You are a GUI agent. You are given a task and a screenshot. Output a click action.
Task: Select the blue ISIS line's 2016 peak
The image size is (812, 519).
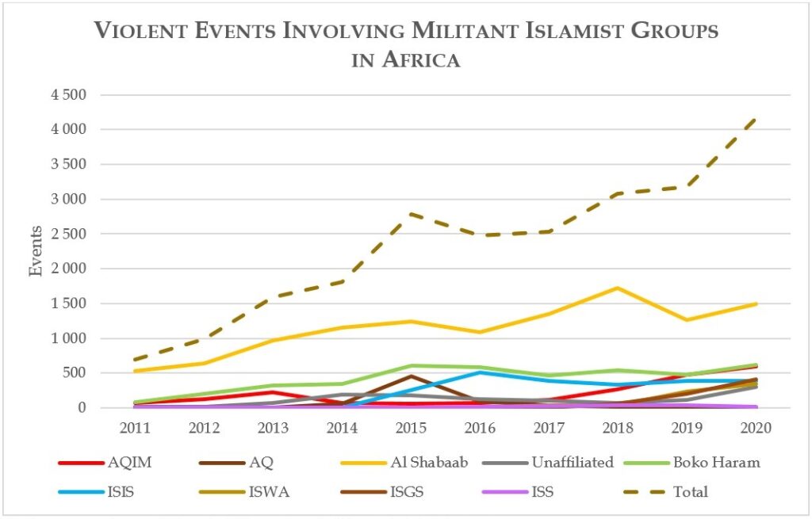click(480, 372)
